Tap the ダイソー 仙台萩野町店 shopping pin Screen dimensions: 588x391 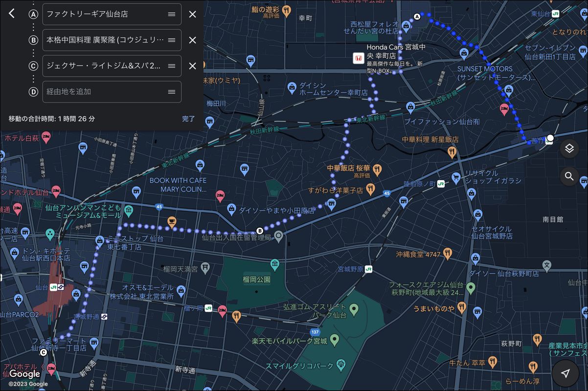475,258
